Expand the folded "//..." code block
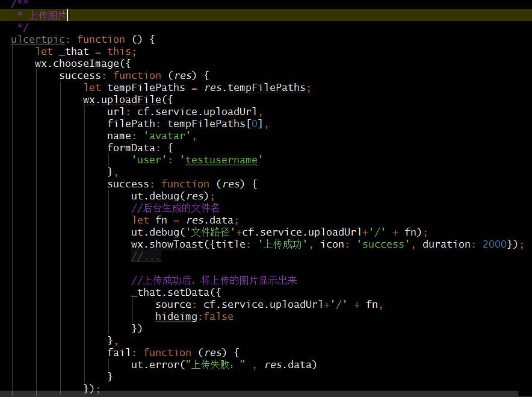 (x=146, y=257)
